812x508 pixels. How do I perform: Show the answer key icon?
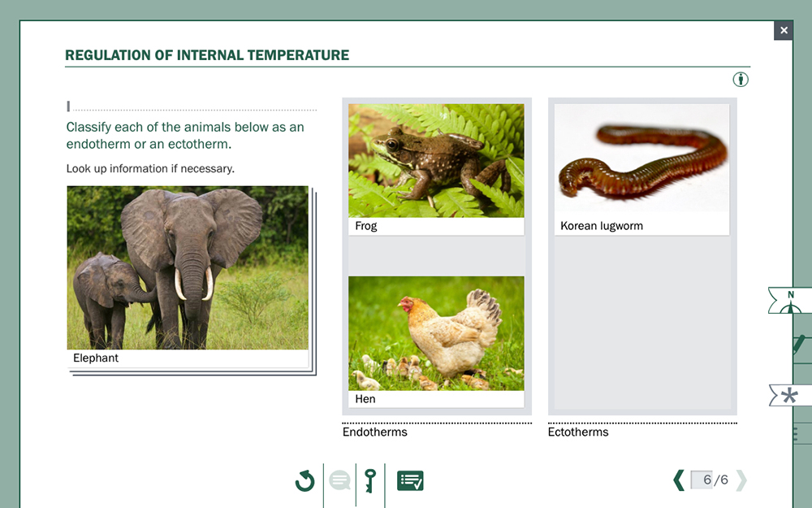point(369,480)
